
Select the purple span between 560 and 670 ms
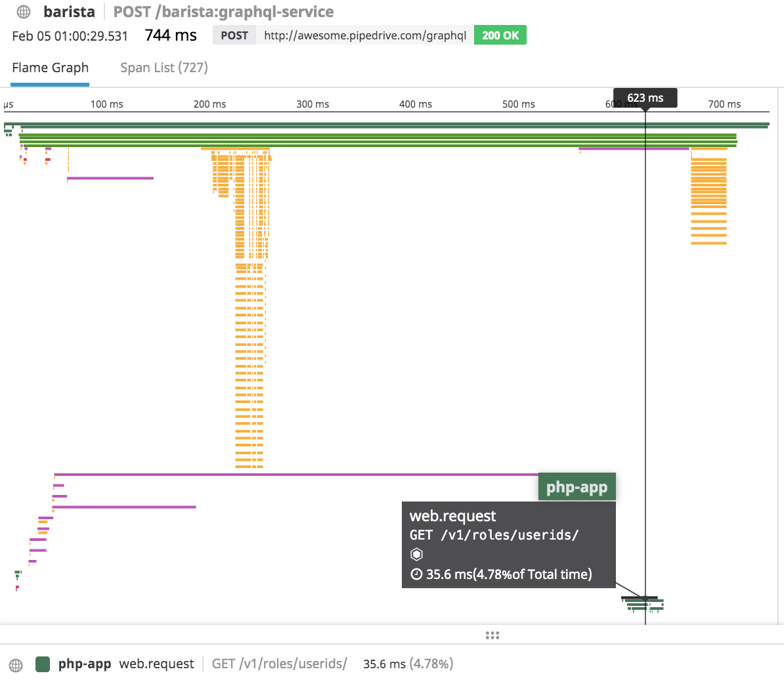tap(634, 149)
